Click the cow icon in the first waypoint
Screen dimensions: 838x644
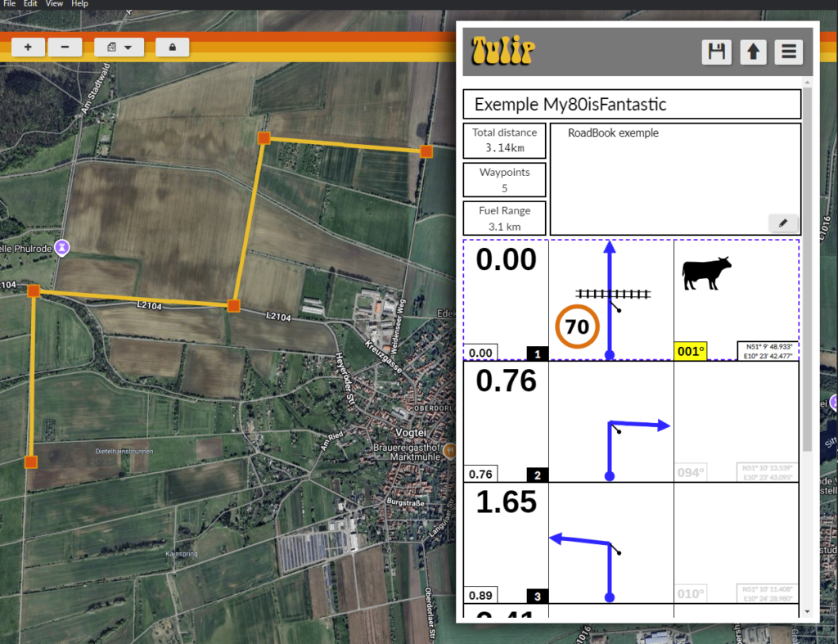click(706, 273)
